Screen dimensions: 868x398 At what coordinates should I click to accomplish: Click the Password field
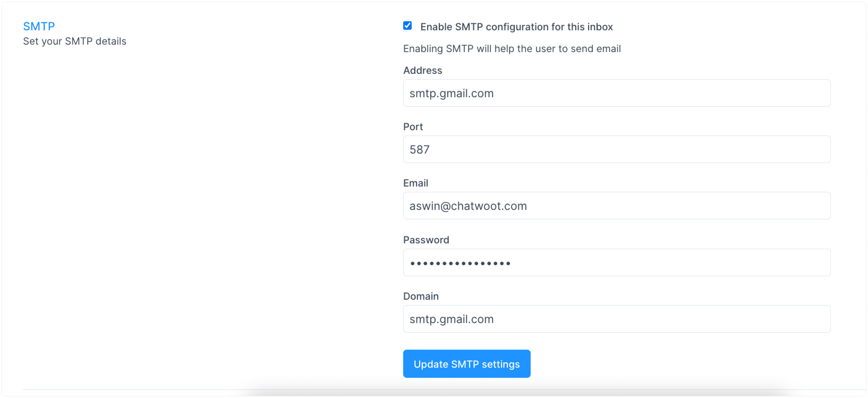point(616,263)
